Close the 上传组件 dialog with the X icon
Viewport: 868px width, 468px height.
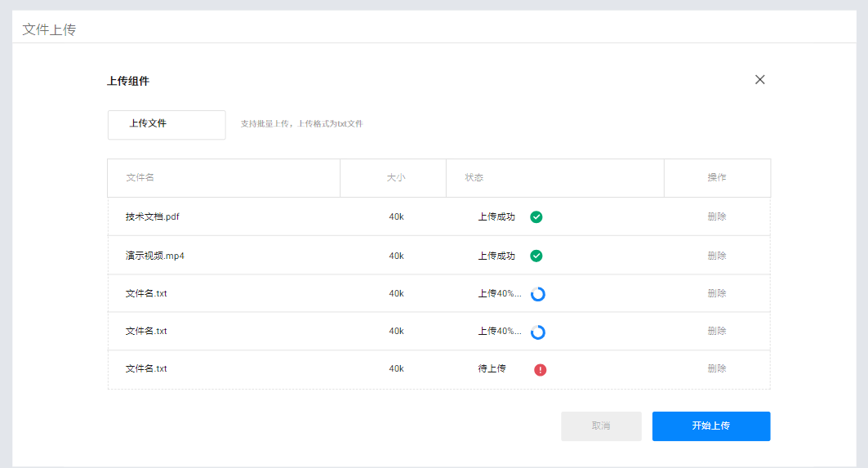pos(759,80)
